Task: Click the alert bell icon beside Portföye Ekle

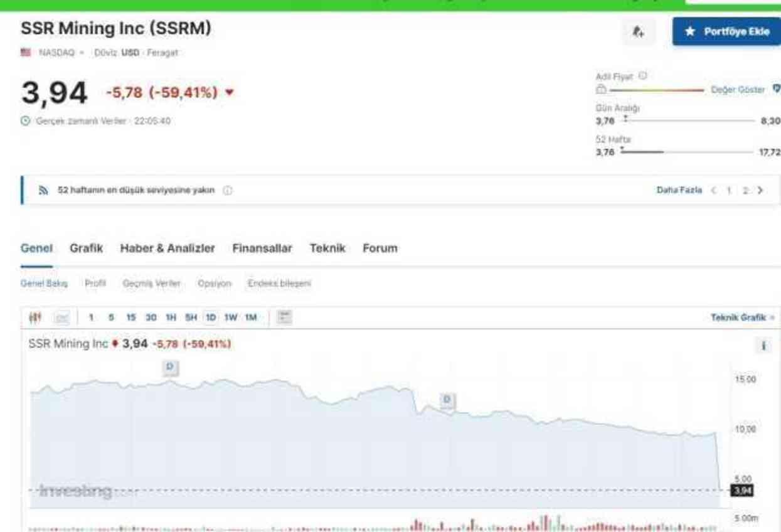Action: [638, 31]
